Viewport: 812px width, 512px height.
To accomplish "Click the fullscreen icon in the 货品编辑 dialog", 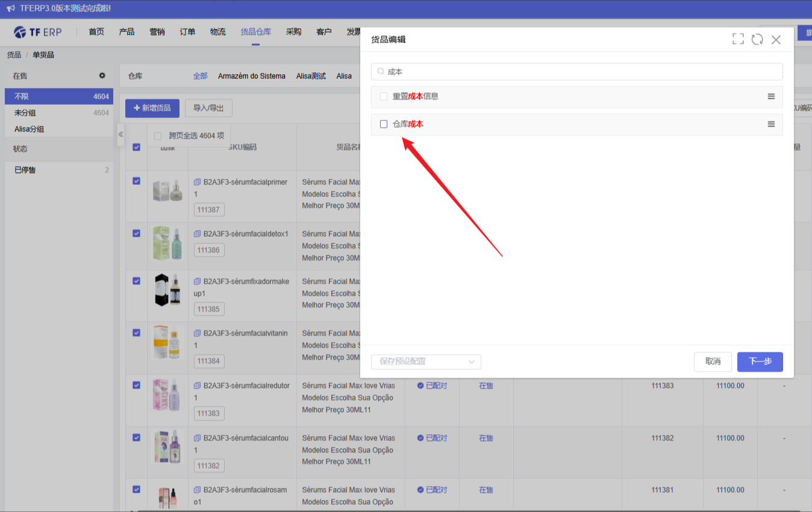I will tap(738, 39).
